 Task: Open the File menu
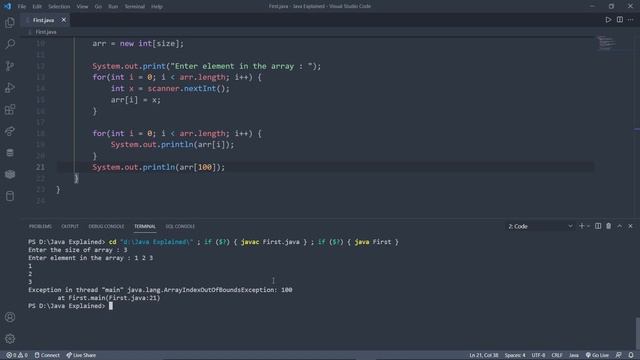22,7
